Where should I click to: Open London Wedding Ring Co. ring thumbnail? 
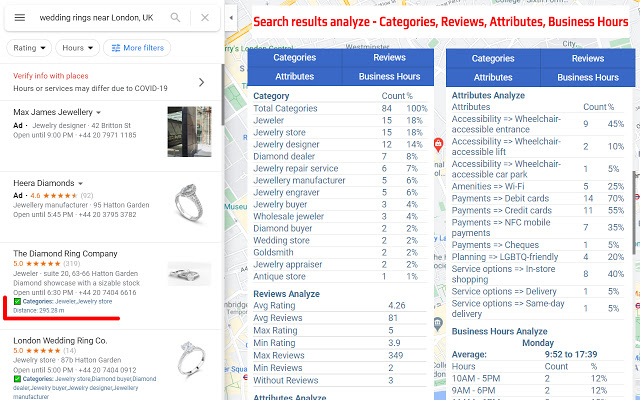tap(189, 360)
